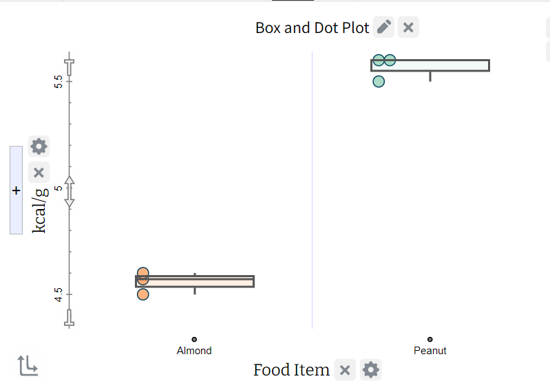Screen dimensions: 550x392
Task: Select the lowest green Peanut data point
Action: [379, 82]
